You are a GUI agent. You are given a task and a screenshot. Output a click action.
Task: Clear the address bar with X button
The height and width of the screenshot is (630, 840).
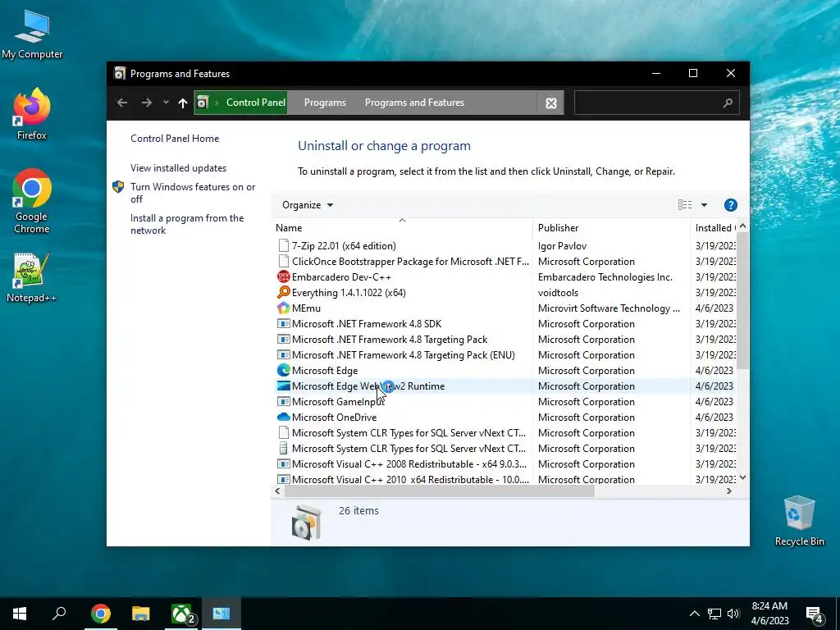(550, 103)
